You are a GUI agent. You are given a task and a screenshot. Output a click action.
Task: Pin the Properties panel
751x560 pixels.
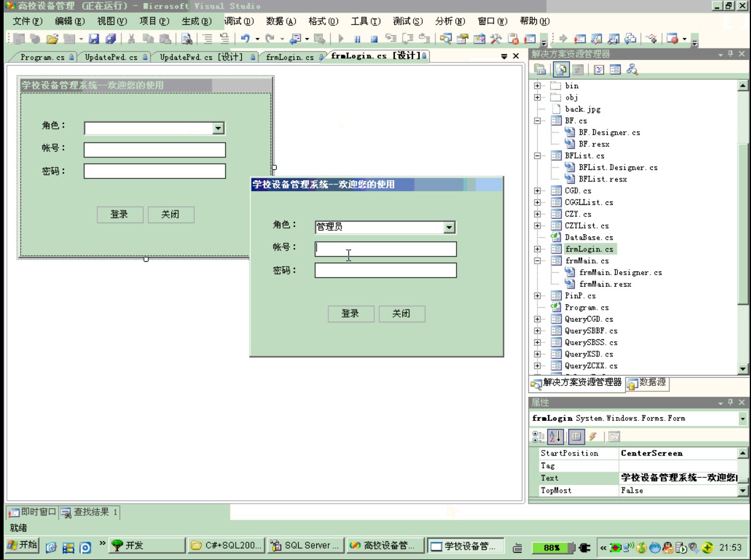click(731, 403)
